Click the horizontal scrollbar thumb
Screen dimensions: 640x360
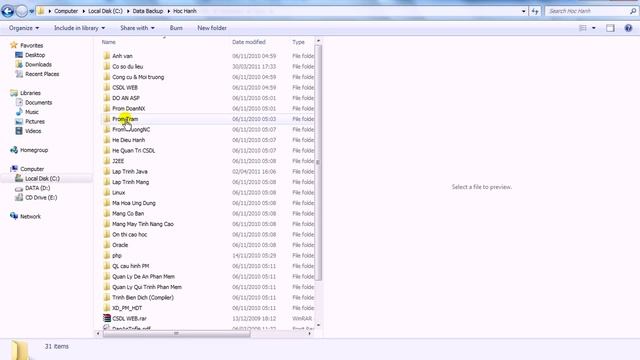[x=176, y=333]
